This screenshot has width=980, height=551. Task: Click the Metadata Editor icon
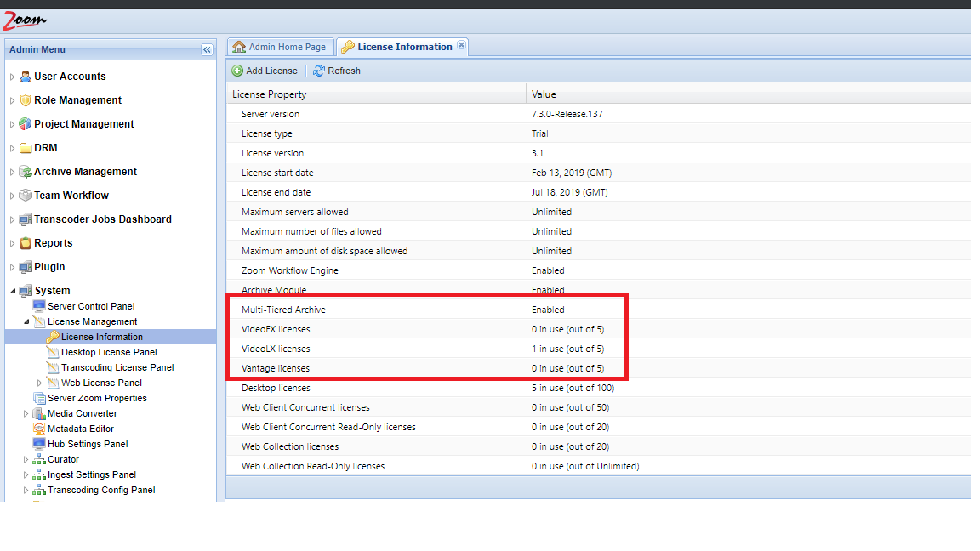coord(39,429)
